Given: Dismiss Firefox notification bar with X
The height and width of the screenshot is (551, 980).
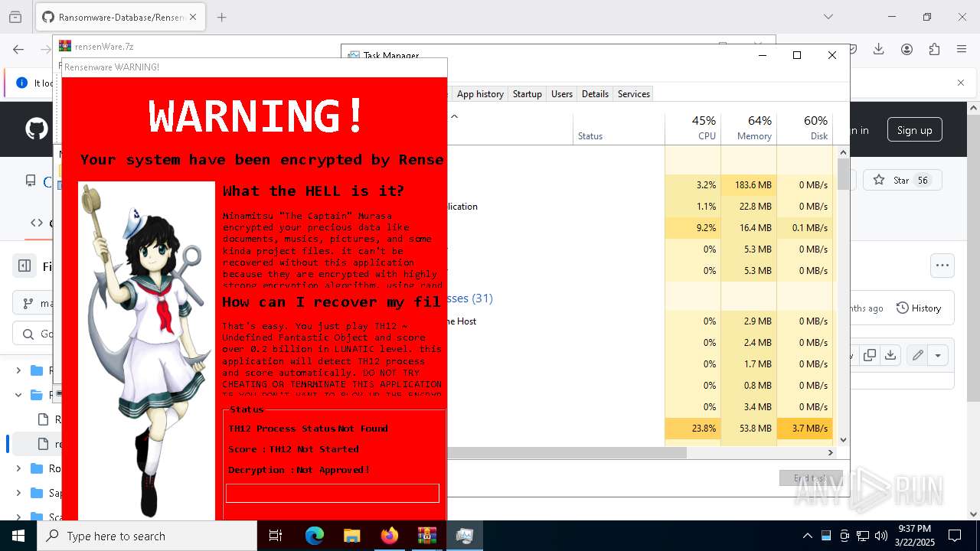Looking at the screenshot, I should point(961,83).
